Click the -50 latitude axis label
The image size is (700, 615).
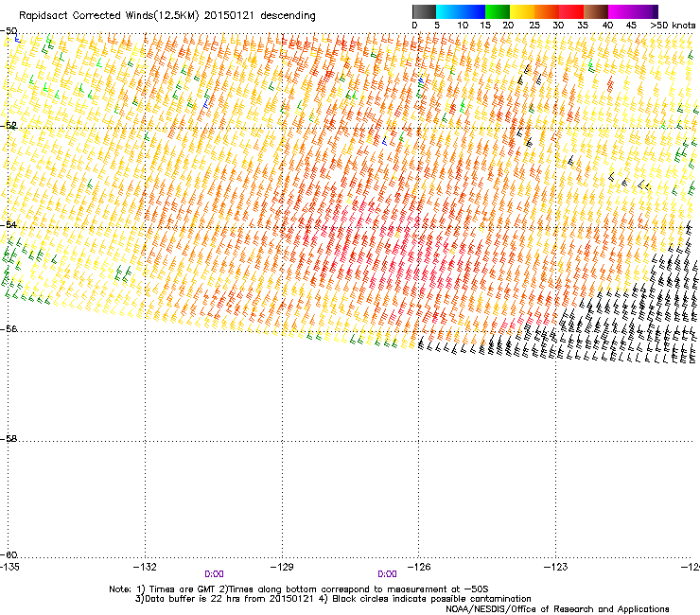point(9,31)
